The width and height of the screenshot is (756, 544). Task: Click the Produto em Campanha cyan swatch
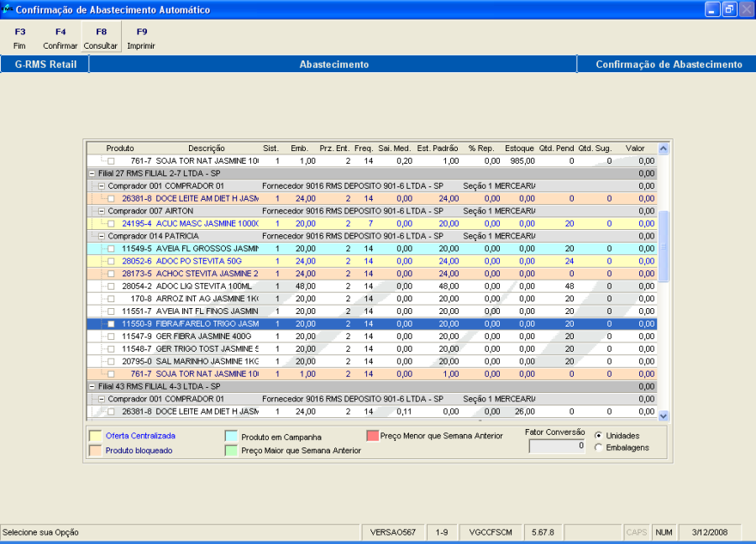pyautogui.click(x=231, y=437)
